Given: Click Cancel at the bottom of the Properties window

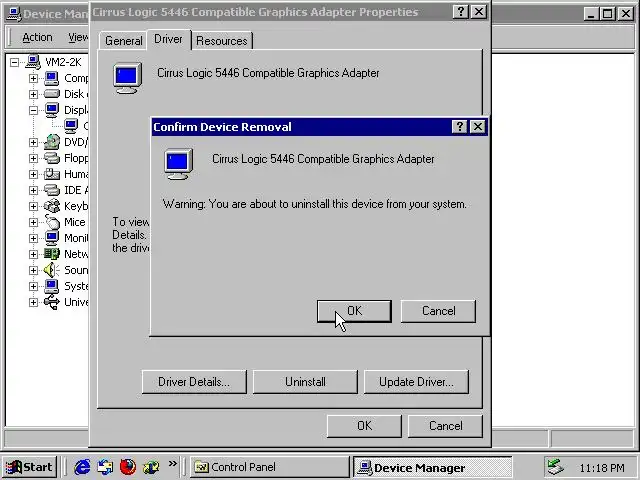Looking at the screenshot, I should click(x=445, y=426).
